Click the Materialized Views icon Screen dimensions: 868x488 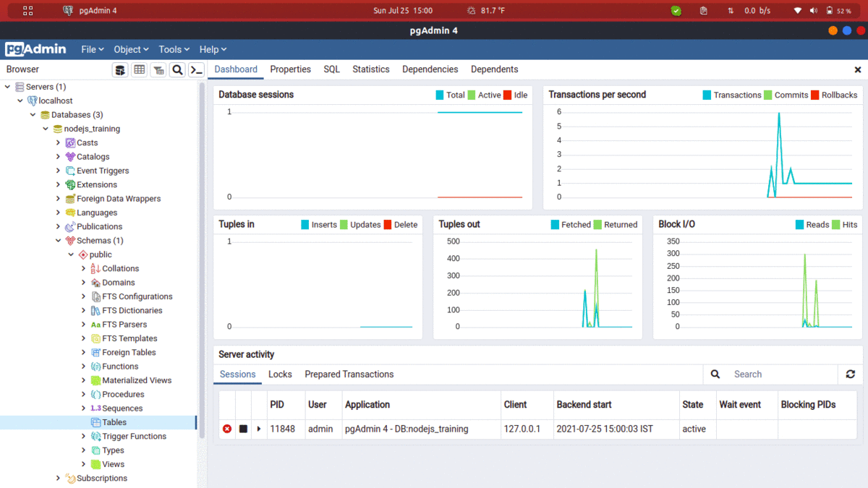(x=95, y=380)
